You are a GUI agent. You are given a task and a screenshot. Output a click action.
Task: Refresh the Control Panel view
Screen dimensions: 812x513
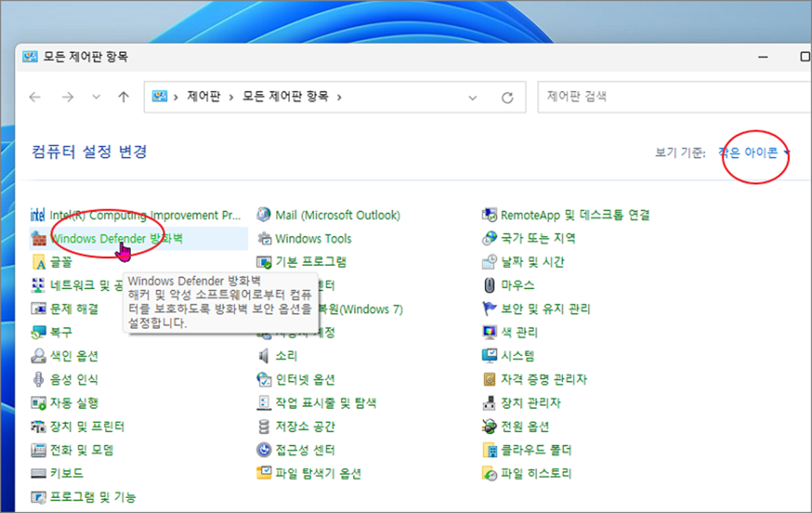[508, 98]
